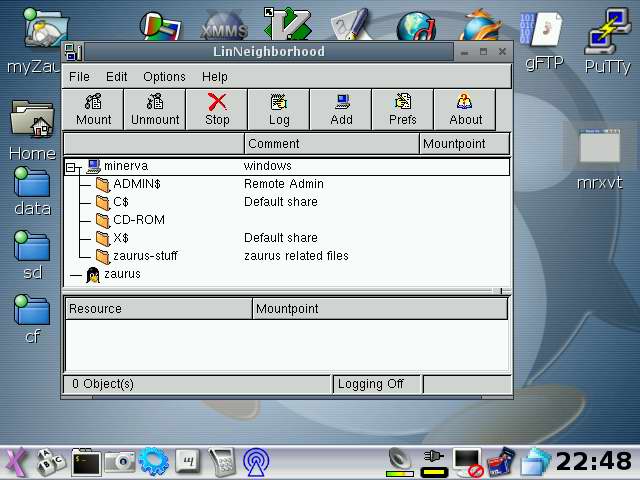Screen dimensions: 640x480
Task: Select the zaurus-stuff shared folder
Action: pos(145,256)
